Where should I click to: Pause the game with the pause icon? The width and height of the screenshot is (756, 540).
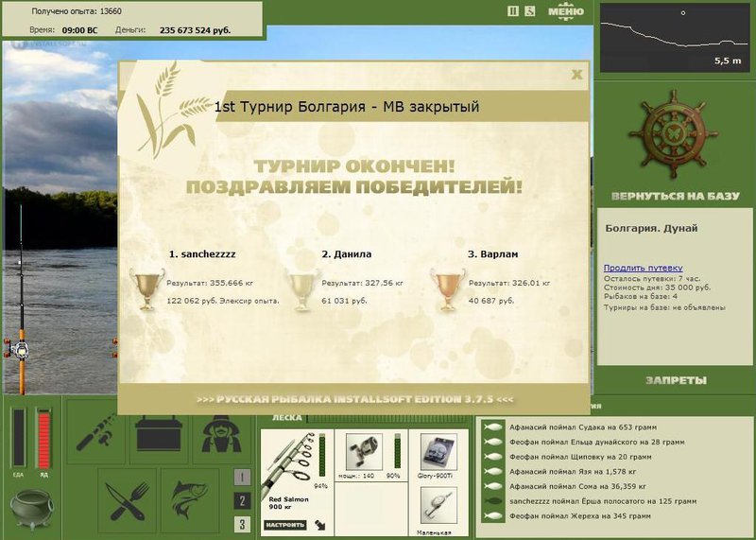tap(513, 11)
